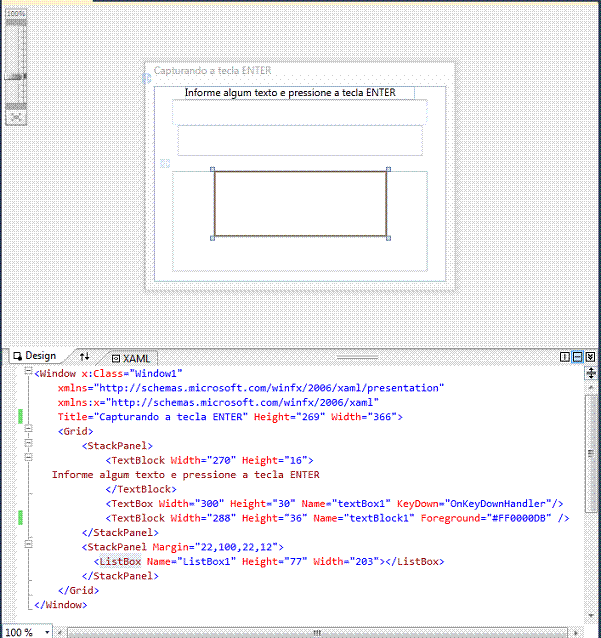Select the textBox1 input in designer
Screen dimensions: 601x638
300,112
